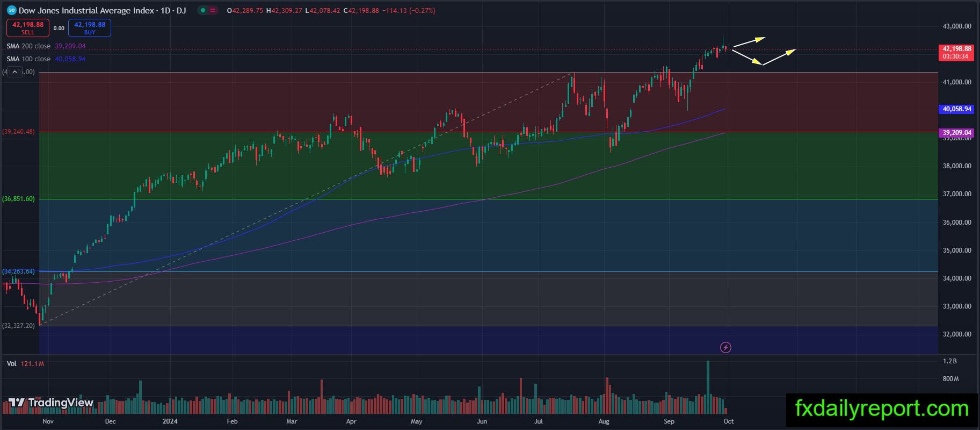The width and height of the screenshot is (980, 430).
Task: Click the 35,000.00 price axis label
Action: (x=957, y=250)
